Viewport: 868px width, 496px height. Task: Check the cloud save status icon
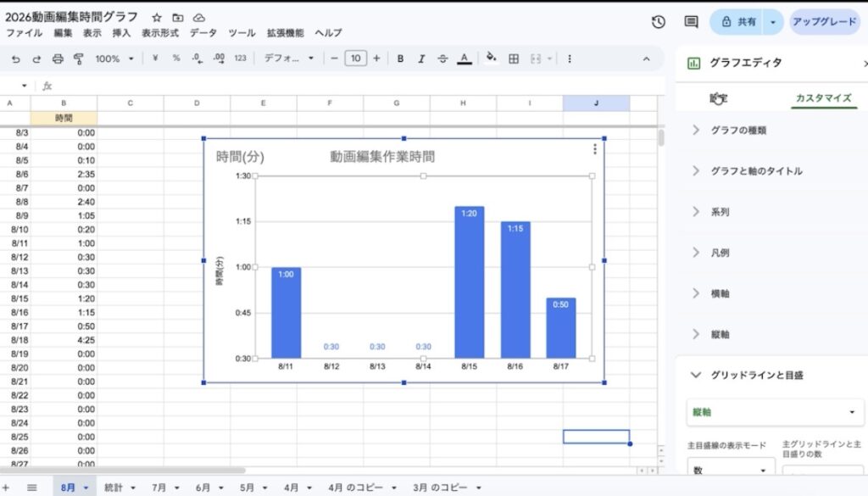coord(198,18)
